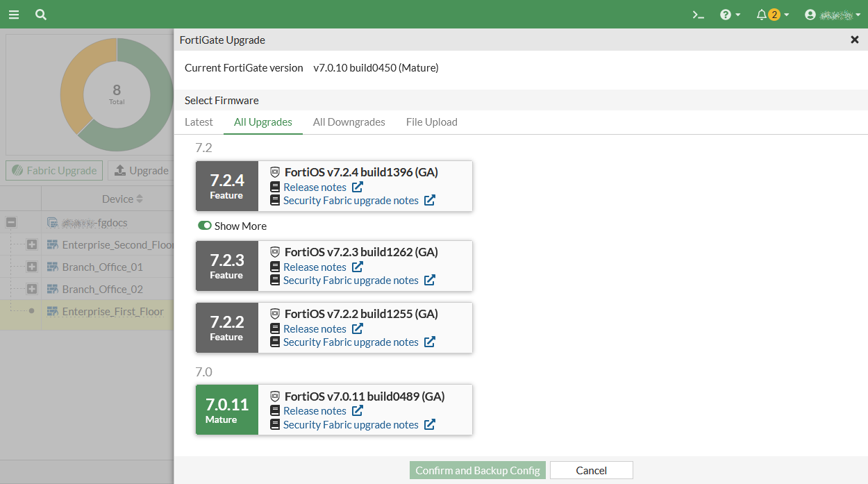Open the navigation hamburger menu
The width and height of the screenshot is (868, 484).
(13, 14)
